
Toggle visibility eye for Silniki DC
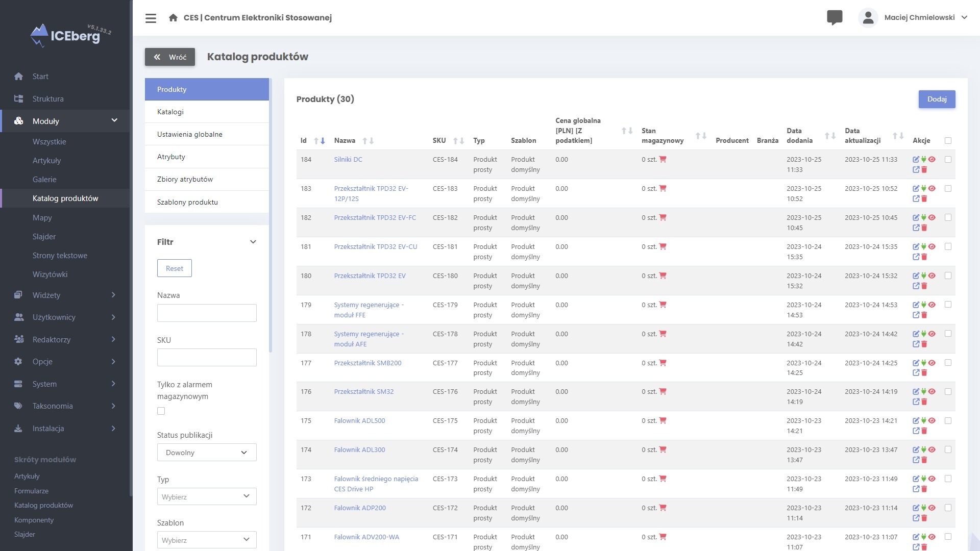pyautogui.click(x=932, y=160)
